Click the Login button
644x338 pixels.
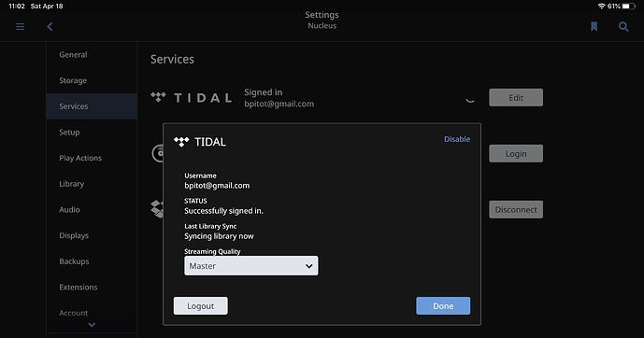click(516, 153)
